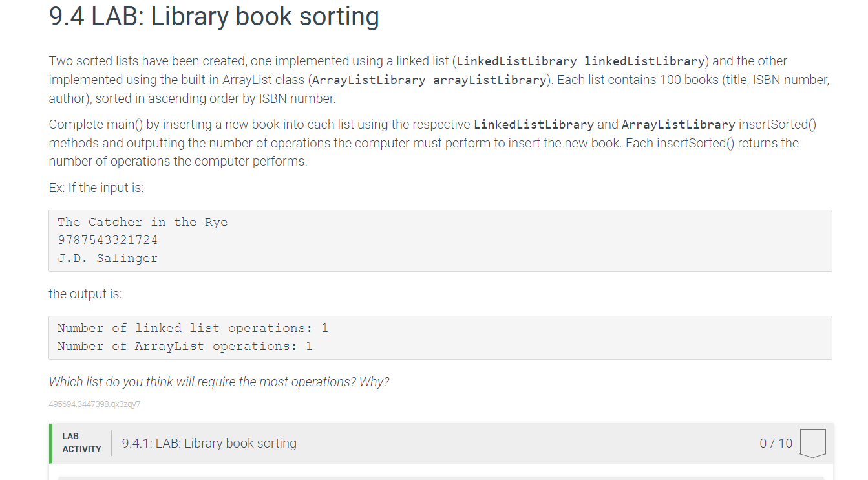The image size is (868, 480).
Task: Select the example output code block
Action: click(x=439, y=337)
